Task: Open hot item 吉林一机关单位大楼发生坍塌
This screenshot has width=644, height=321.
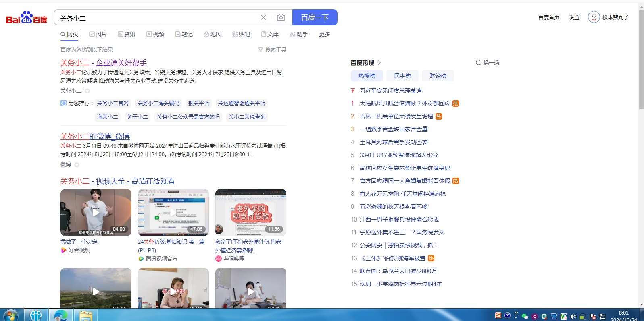Action: (396, 116)
